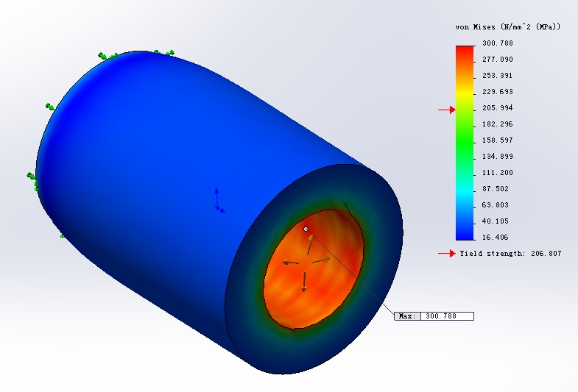Click the Max: 300.788 callout label

434,316
